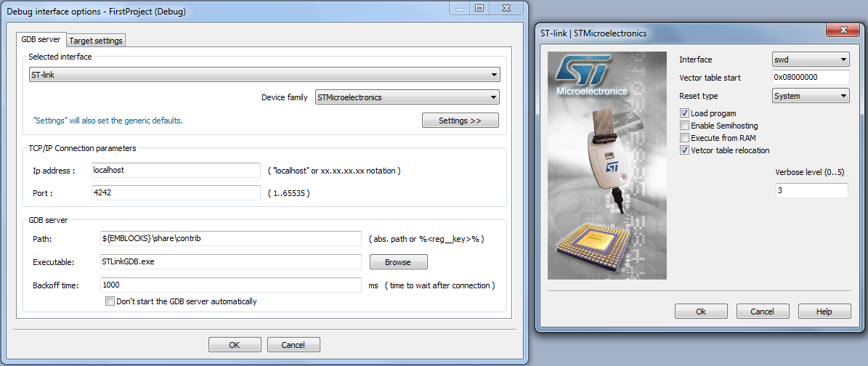Viewport: 868px width, 366px height.
Task: Click the Browse button for executable
Action: [x=398, y=261]
